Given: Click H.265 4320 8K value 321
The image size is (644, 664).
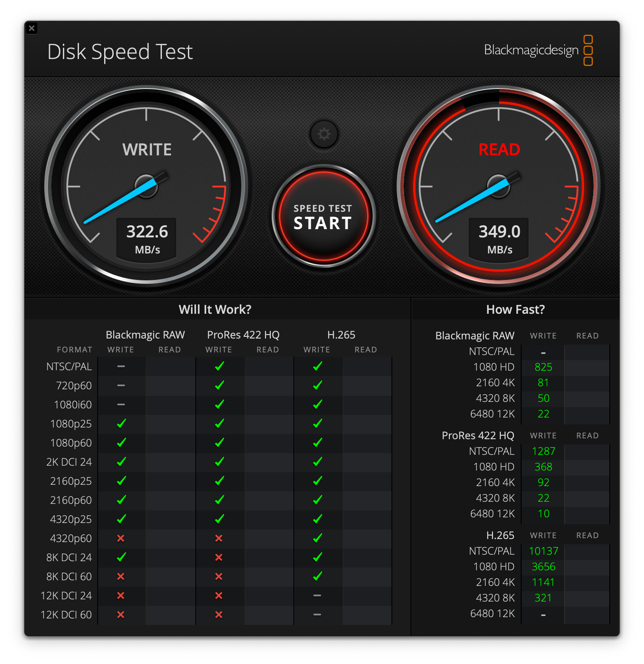Looking at the screenshot, I should (543, 598).
